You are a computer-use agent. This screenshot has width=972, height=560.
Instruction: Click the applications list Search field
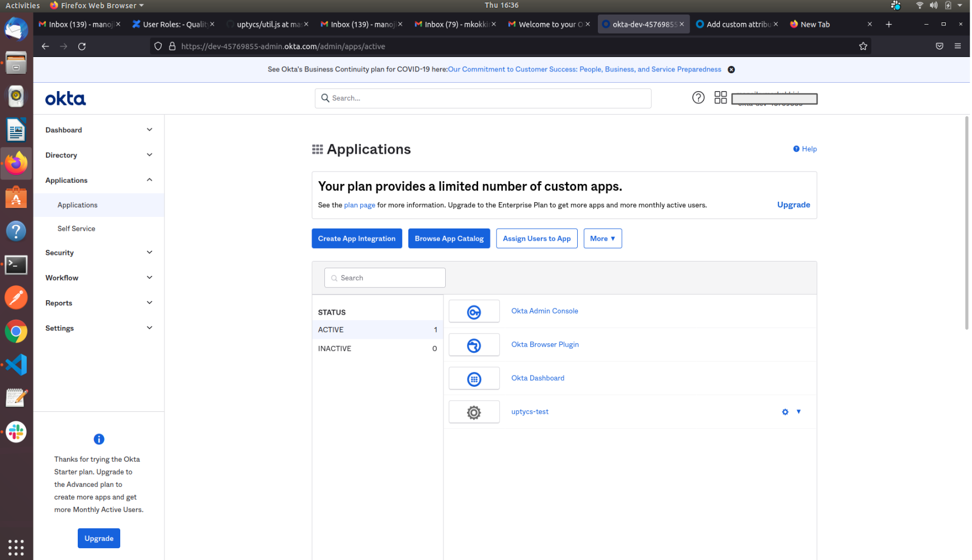coord(385,278)
